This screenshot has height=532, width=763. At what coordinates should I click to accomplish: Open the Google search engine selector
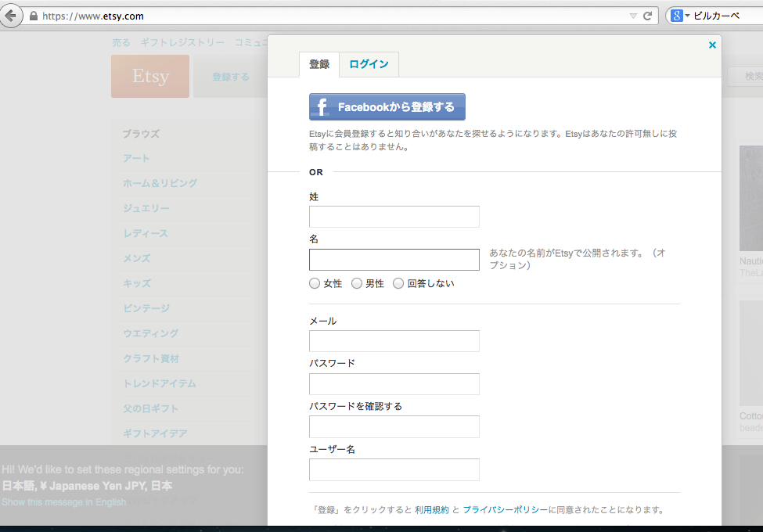click(x=680, y=16)
